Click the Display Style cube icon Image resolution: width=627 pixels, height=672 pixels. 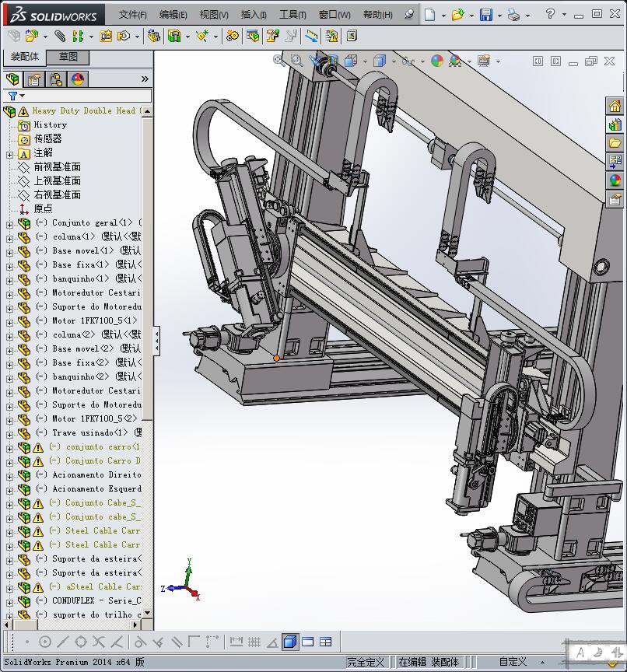[380, 61]
